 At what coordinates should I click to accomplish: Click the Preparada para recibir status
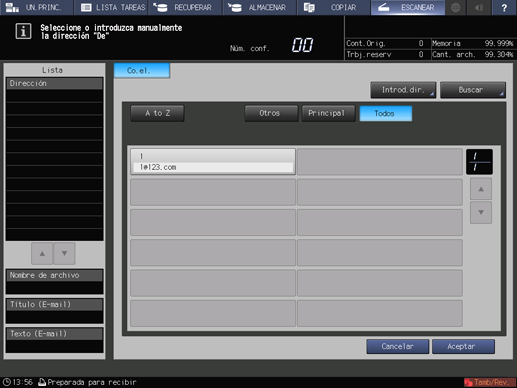pos(88,382)
